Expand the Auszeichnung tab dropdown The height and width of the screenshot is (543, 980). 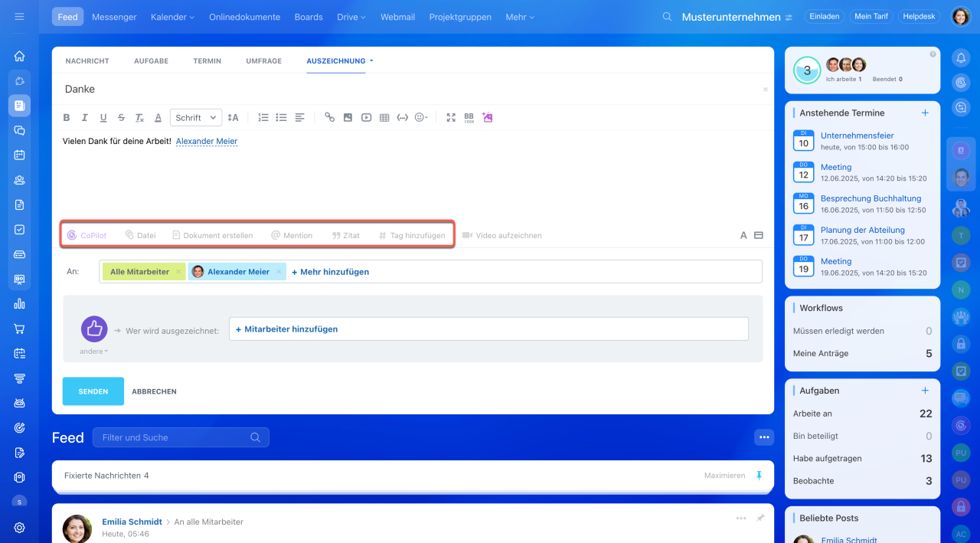371,61
